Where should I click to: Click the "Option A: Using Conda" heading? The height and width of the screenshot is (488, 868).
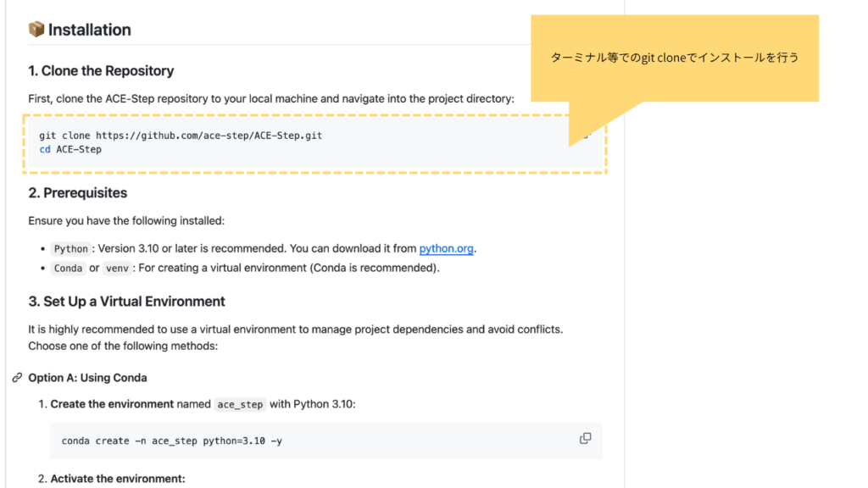coord(87,378)
